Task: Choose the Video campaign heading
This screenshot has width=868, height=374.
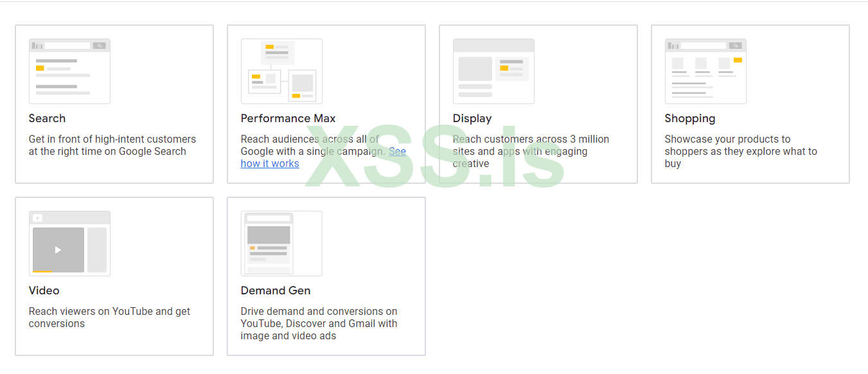Action: click(44, 290)
